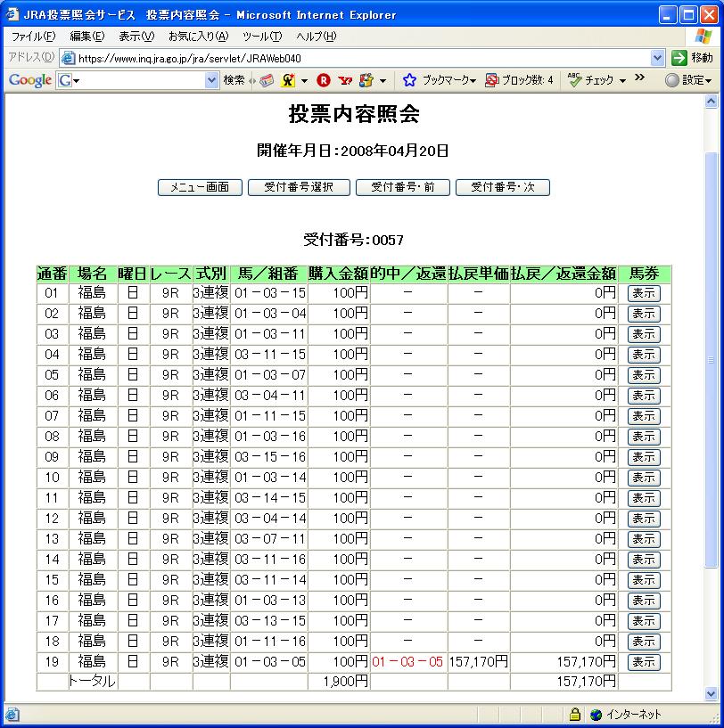Click the 馬／組番 column header
This screenshot has width=724, height=728.
pos(268,274)
